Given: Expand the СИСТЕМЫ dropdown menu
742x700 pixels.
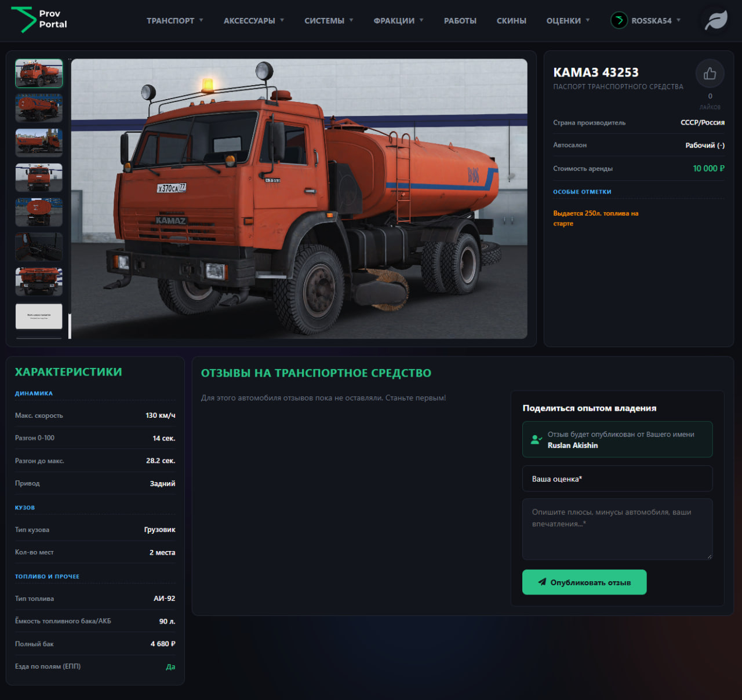Looking at the screenshot, I should pyautogui.click(x=329, y=20).
